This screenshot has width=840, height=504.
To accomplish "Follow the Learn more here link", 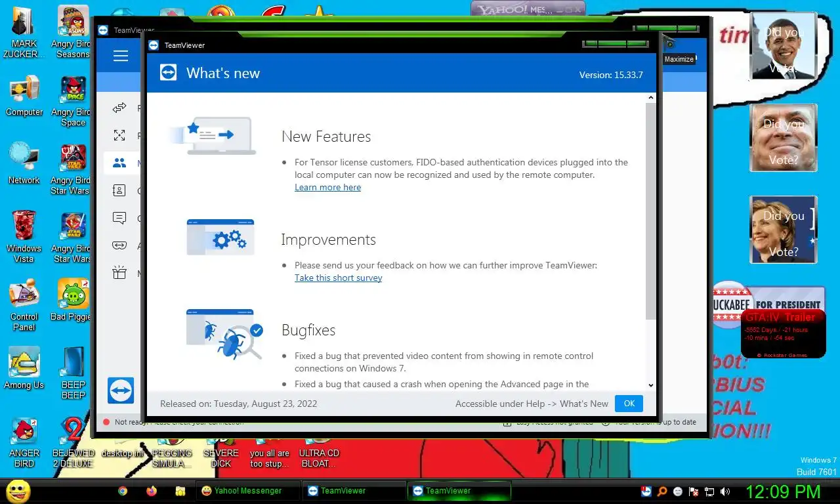I will (327, 188).
